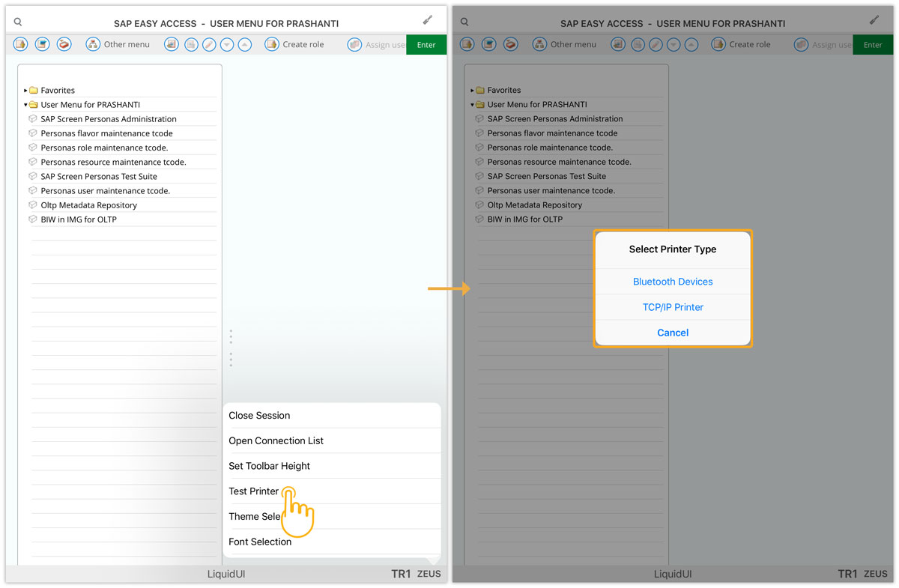The width and height of the screenshot is (899, 588).
Task: Click the Add to favorites icon in the left toolbar
Action: pos(172,44)
